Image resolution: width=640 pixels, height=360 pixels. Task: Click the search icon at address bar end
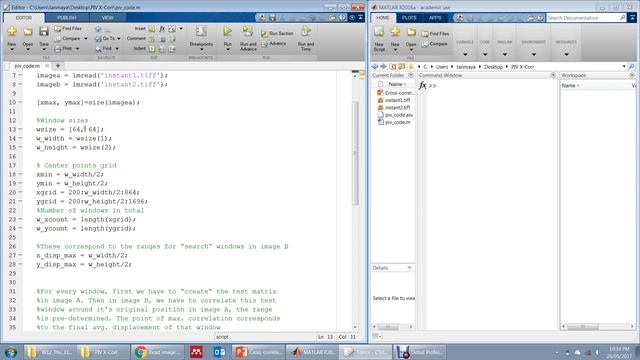[631, 67]
